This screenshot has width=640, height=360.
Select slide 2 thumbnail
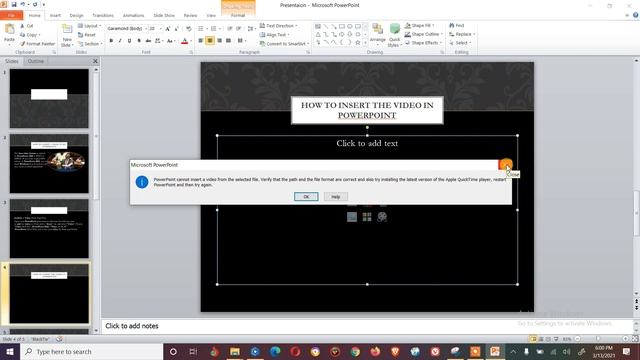tap(49, 164)
